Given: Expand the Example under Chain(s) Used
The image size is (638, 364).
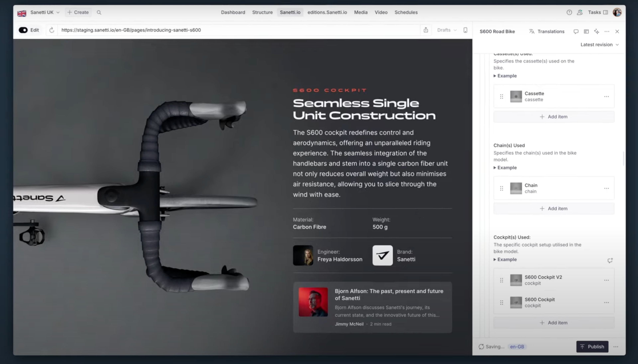Looking at the screenshot, I should pyautogui.click(x=505, y=167).
